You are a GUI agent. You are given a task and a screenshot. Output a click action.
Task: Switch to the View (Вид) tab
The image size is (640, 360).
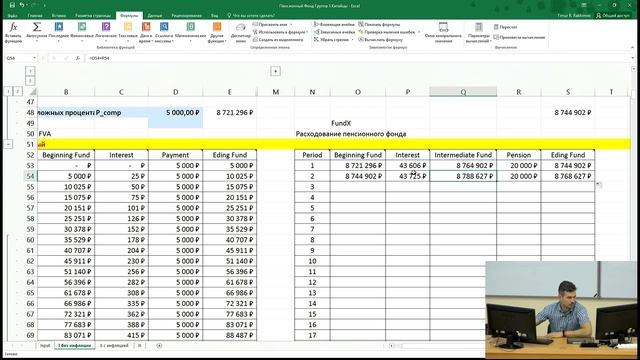tap(214, 16)
